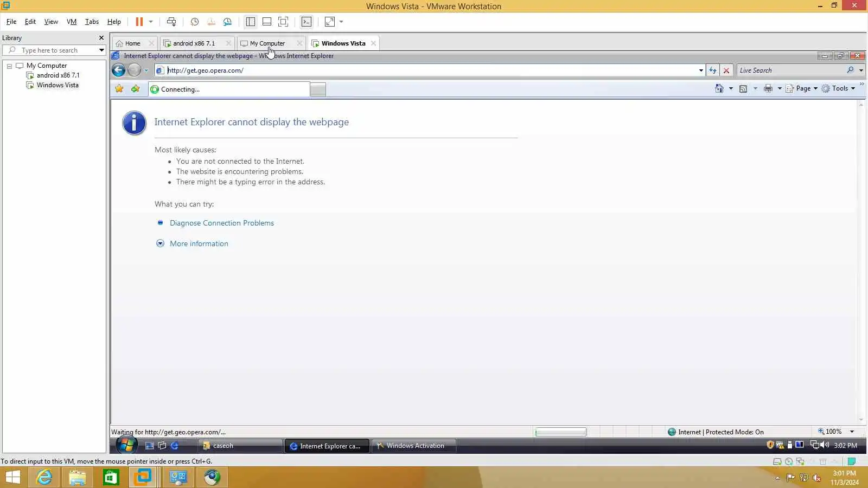Switch to the Home tab
Screen dimensions: 868x488
point(132,43)
